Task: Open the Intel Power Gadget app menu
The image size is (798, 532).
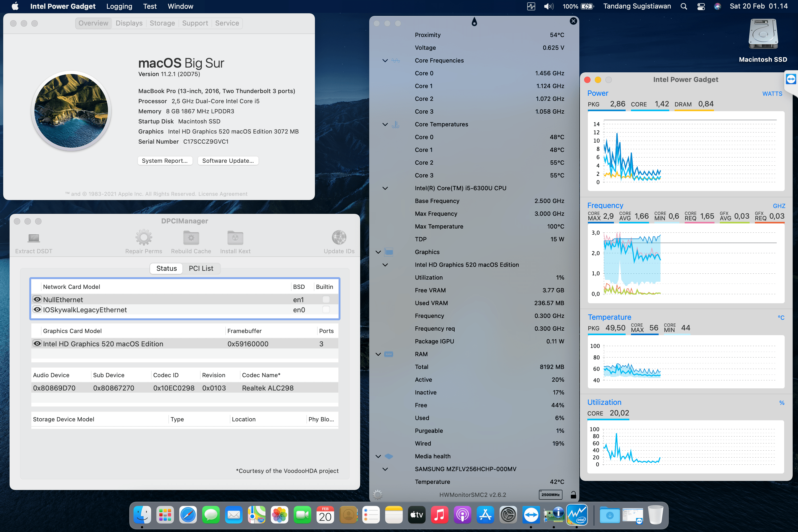Action: (x=63, y=6)
